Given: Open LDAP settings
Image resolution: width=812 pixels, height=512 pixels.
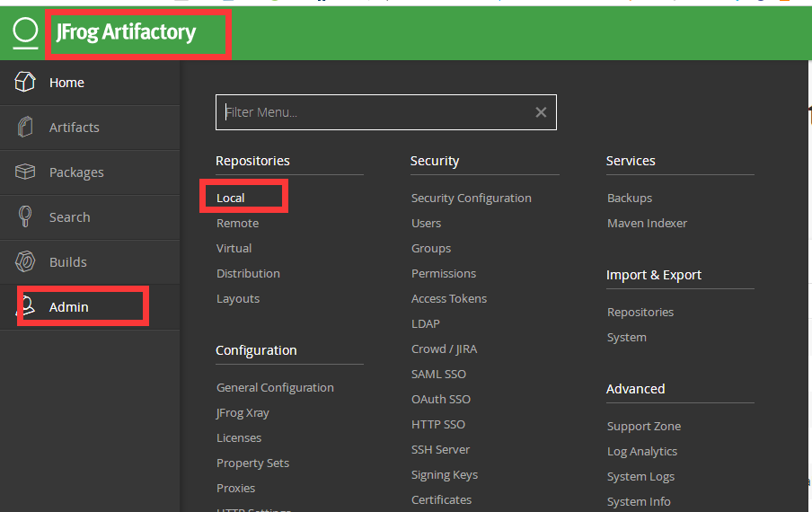Looking at the screenshot, I should click(426, 323).
